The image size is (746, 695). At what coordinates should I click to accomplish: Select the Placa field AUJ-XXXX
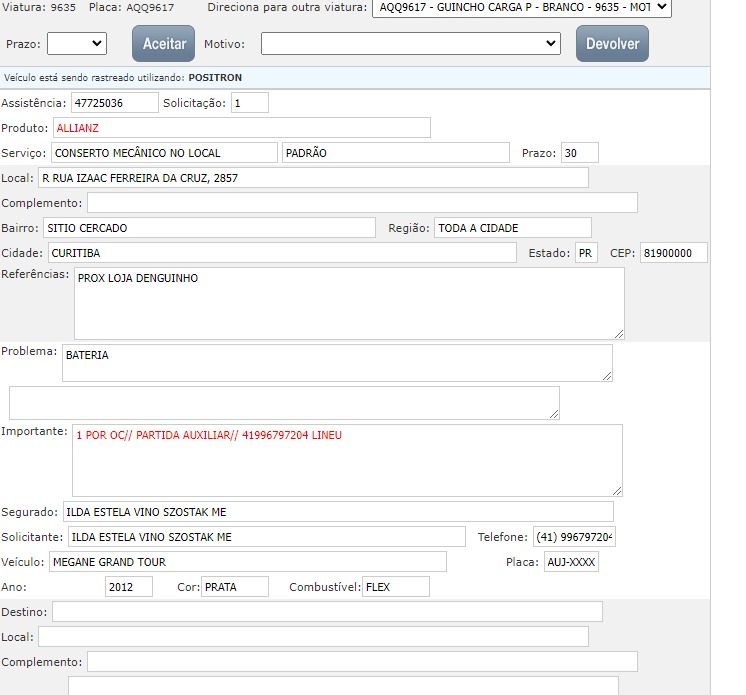570,562
